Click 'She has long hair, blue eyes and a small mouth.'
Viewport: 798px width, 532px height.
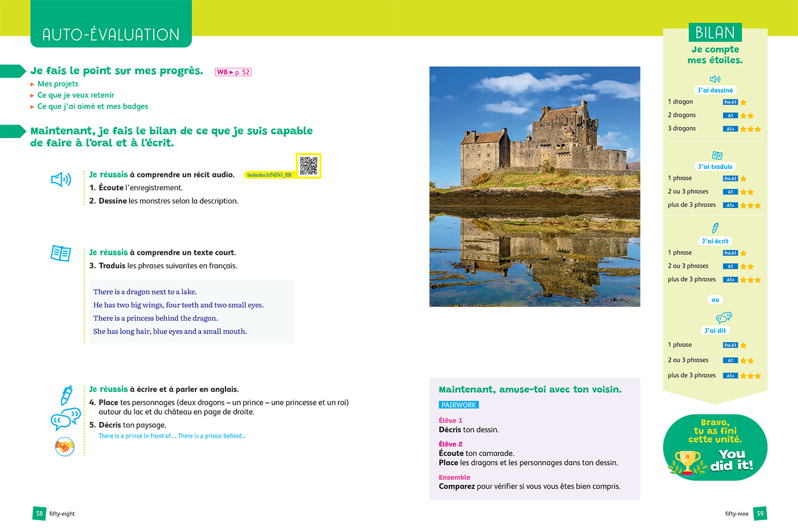coord(170,332)
